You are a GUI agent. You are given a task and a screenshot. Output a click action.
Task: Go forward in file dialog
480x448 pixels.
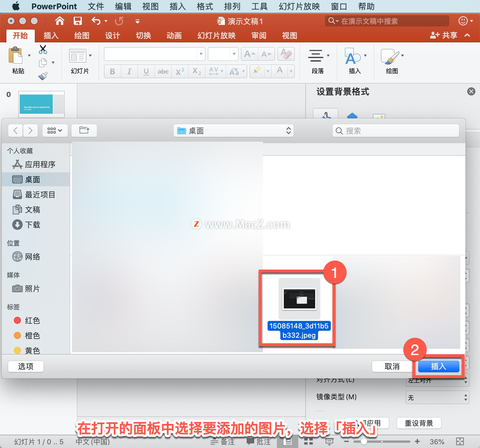point(30,131)
